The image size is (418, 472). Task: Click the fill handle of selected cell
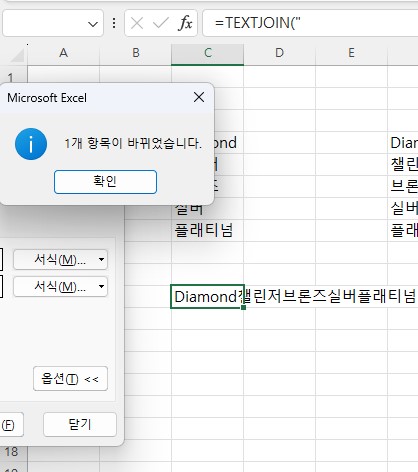(x=243, y=307)
